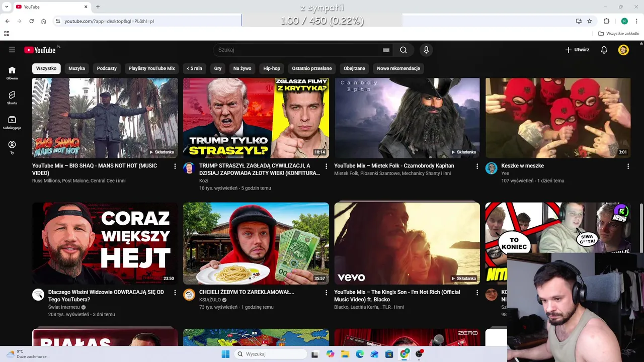The width and height of the screenshot is (644, 362).
Task: Select the Obejrzane filter chip
Action: [354, 68]
